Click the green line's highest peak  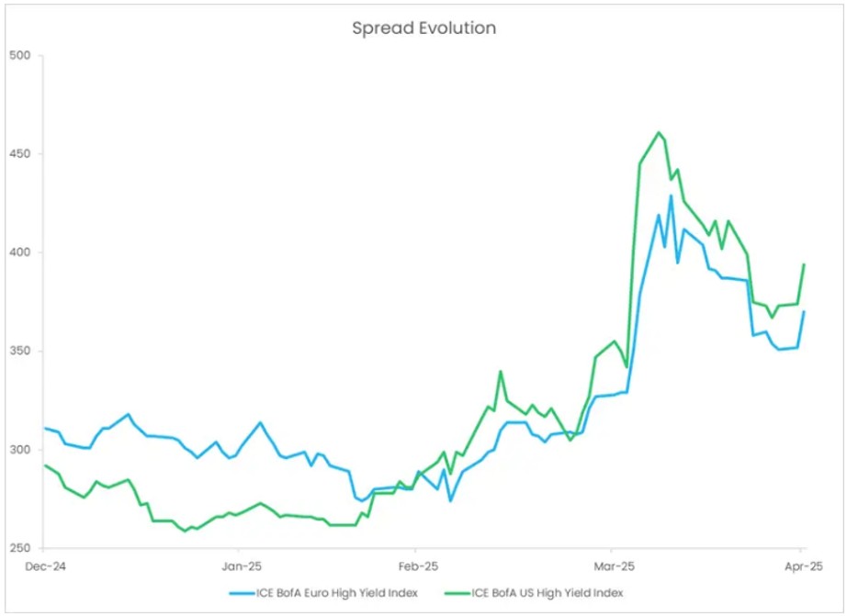(x=660, y=132)
